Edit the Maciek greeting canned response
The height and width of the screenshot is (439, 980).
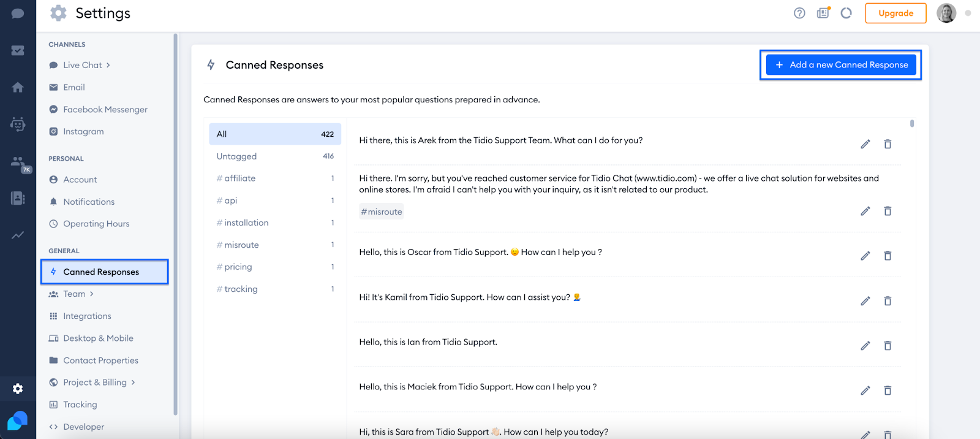click(865, 391)
